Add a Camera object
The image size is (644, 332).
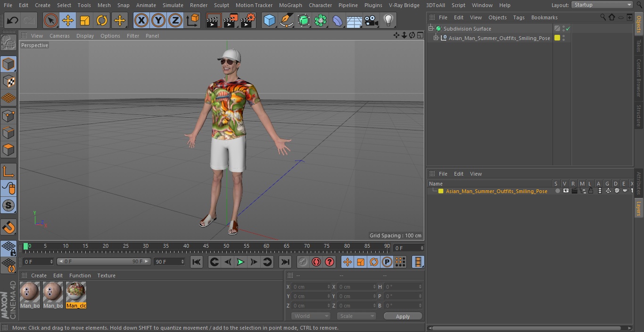tap(372, 21)
